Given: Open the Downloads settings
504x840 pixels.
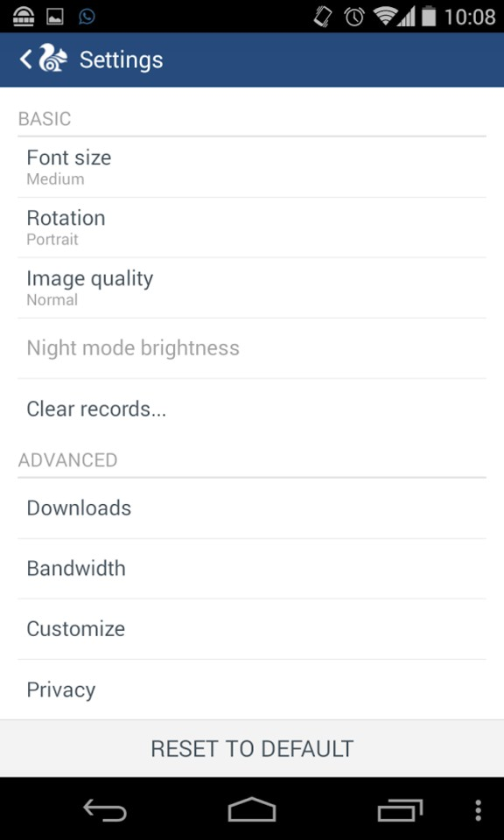Looking at the screenshot, I should click(252, 508).
